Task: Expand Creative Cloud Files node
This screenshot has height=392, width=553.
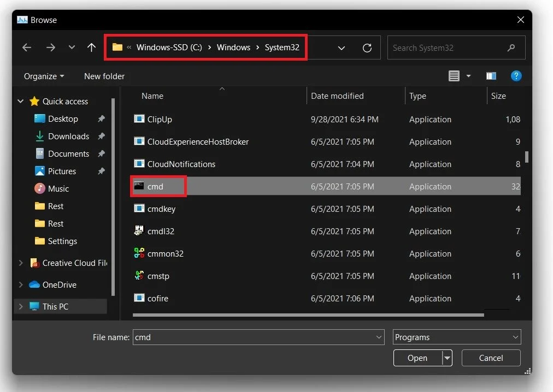Action: pyautogui.click(x=20, y=263)
